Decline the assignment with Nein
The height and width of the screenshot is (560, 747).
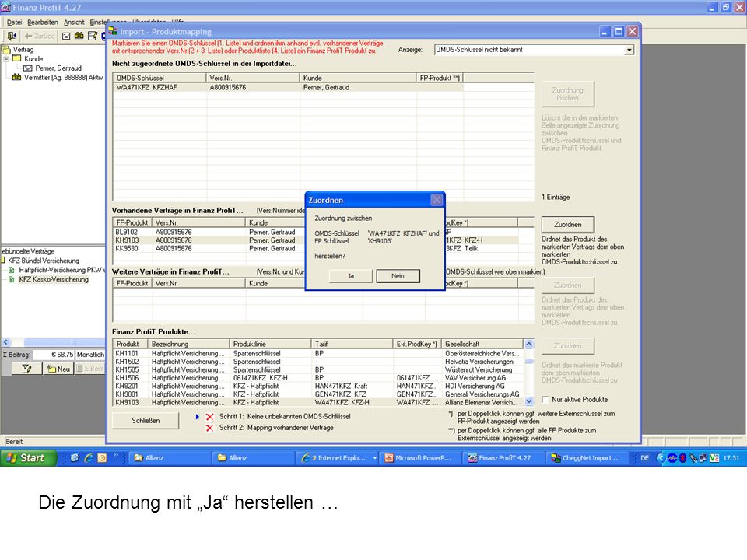pos(398,276)
